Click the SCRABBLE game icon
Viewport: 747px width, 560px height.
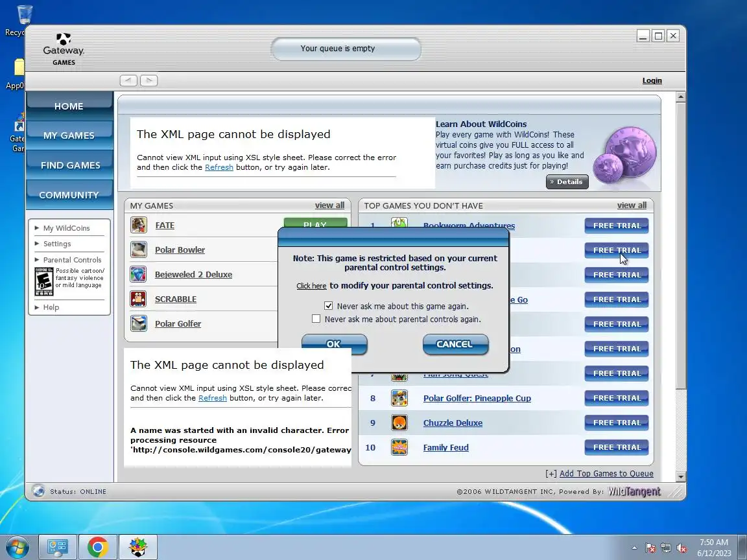tap(139, 299)
